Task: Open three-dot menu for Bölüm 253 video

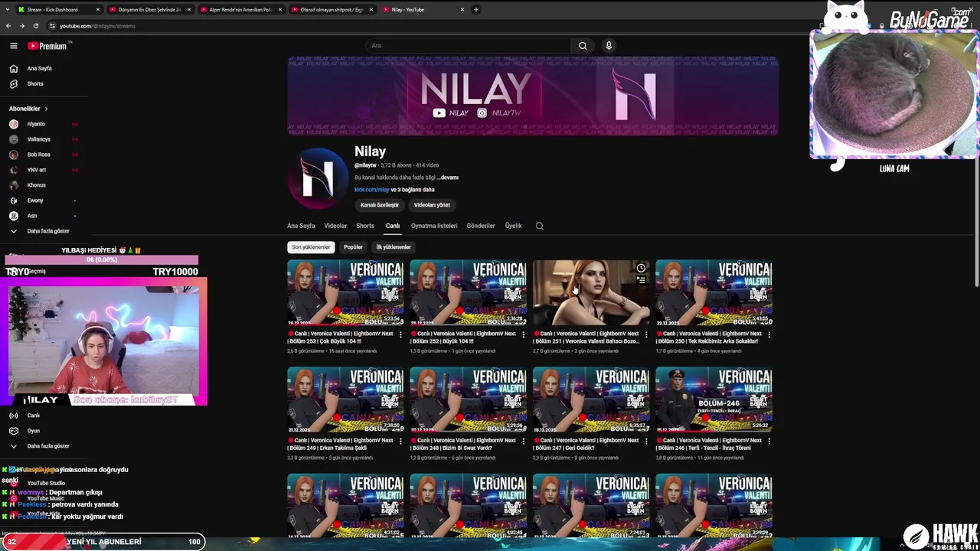Action: [400, 334]
